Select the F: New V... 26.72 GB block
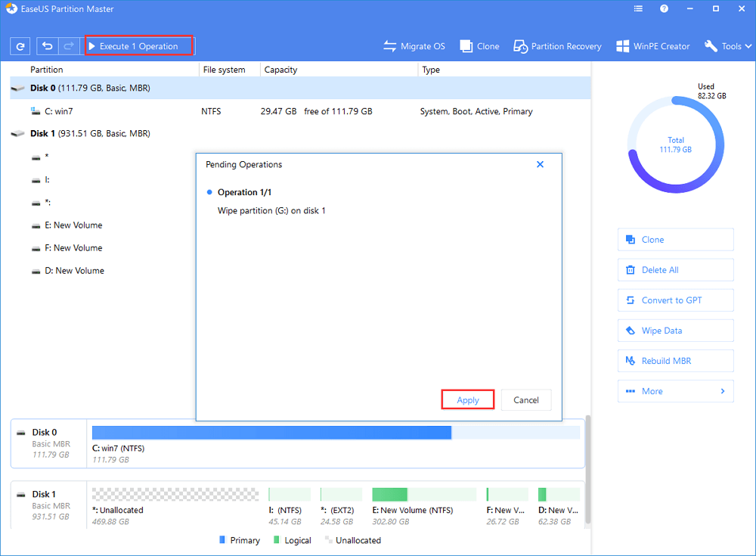This screenshot has width=756, height=556. 507,505
